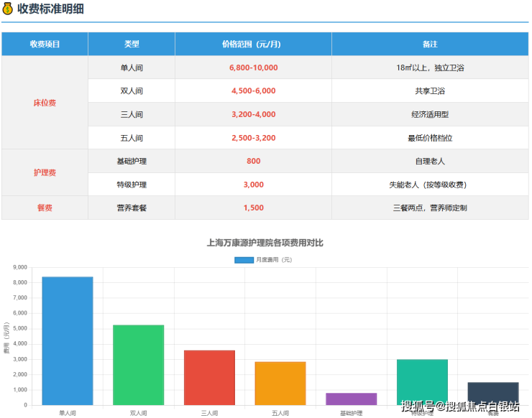This screenshot has width=532, height=418.
Task: Click the 4,500-6,000 price for 双人间
Action: click(x=253, y=91)
